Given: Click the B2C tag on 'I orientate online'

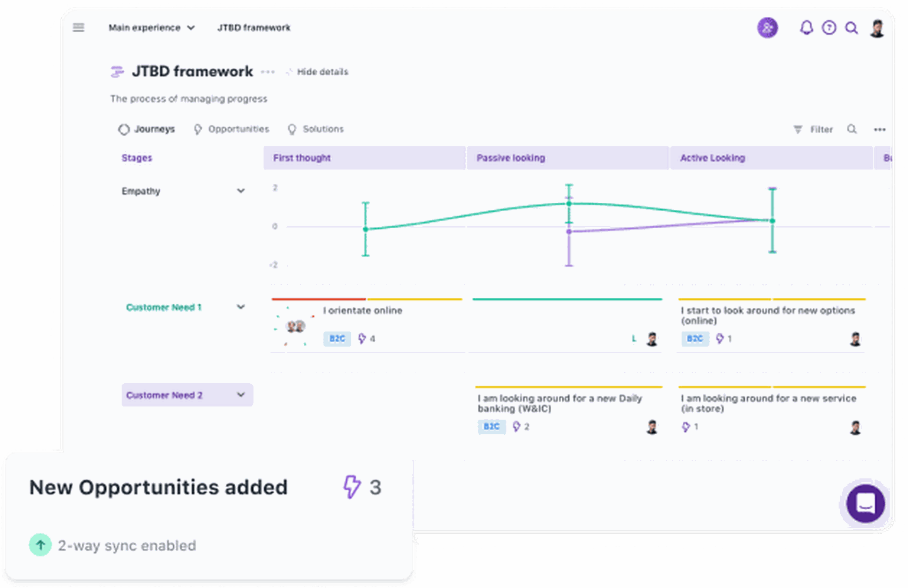Looking at the screenshot, I should [x=337, y=338].
